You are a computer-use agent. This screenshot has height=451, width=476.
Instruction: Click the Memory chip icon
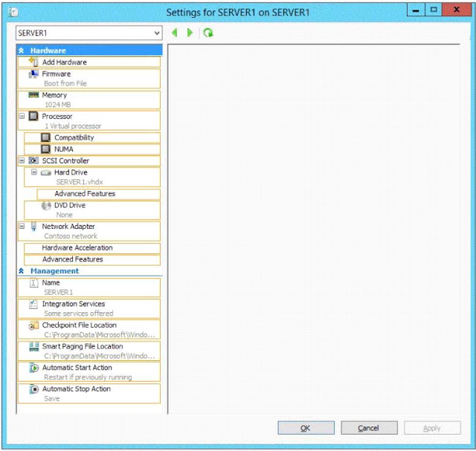click(33, 95)
